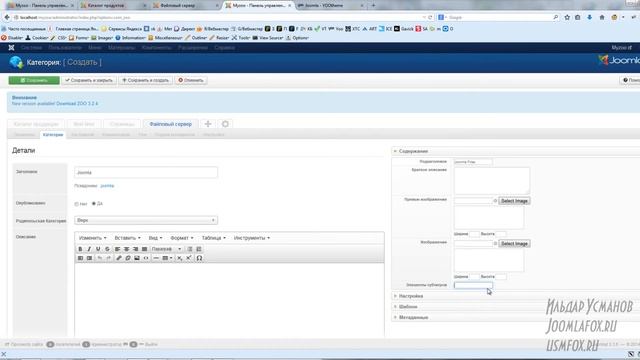Image resolution: width=640 pixels, height=360 pixels.
Task: Click the sub-items count input field
Action: click(473, 285)
